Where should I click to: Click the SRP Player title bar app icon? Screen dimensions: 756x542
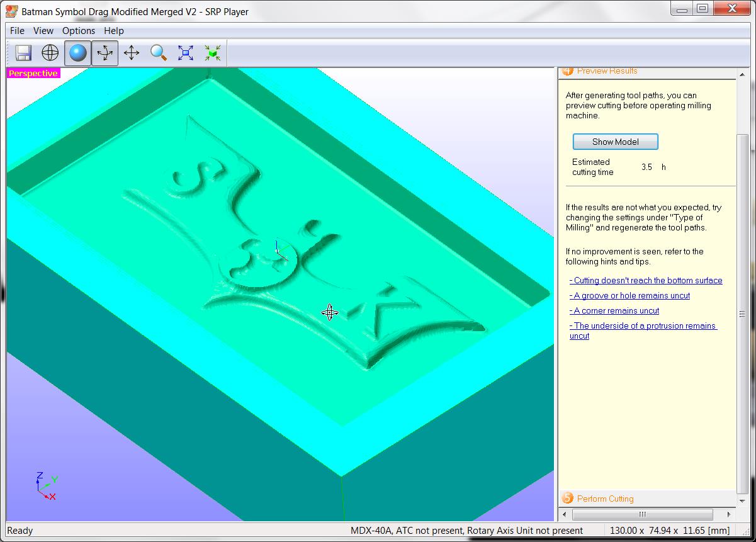(x=11, y=11)
